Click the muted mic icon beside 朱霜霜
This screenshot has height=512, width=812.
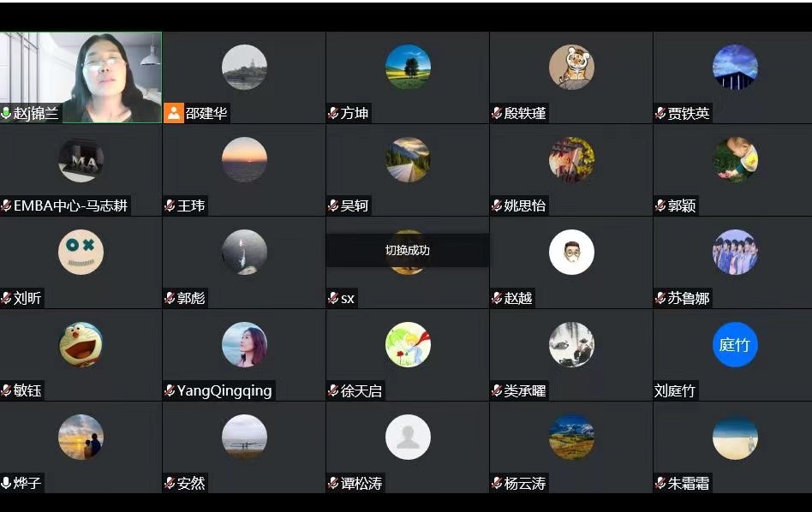pos(660,483)
